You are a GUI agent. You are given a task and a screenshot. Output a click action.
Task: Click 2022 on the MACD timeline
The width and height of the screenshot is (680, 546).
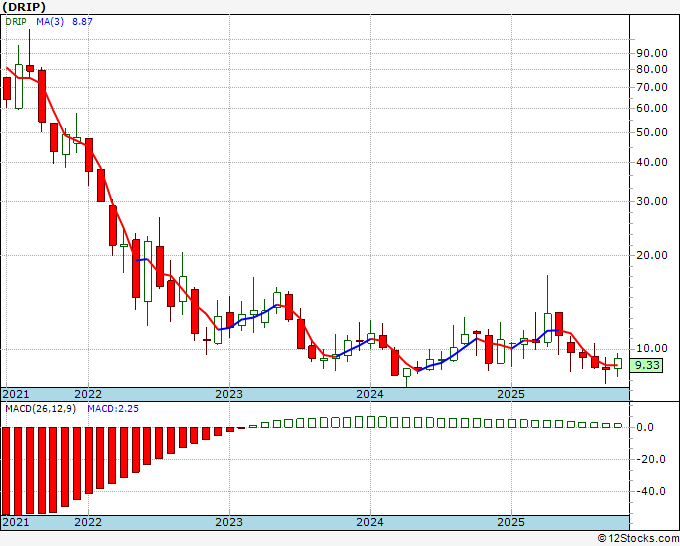click(88, 522)
